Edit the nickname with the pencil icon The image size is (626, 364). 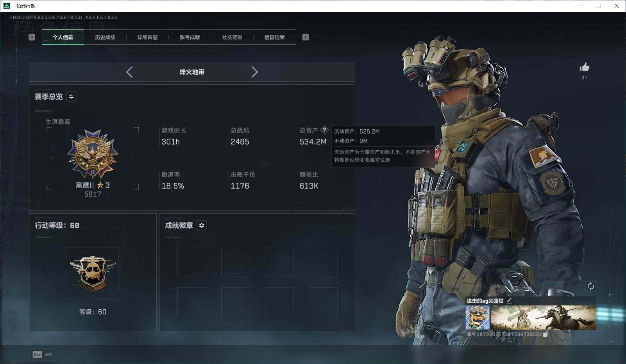coord(509,301)
